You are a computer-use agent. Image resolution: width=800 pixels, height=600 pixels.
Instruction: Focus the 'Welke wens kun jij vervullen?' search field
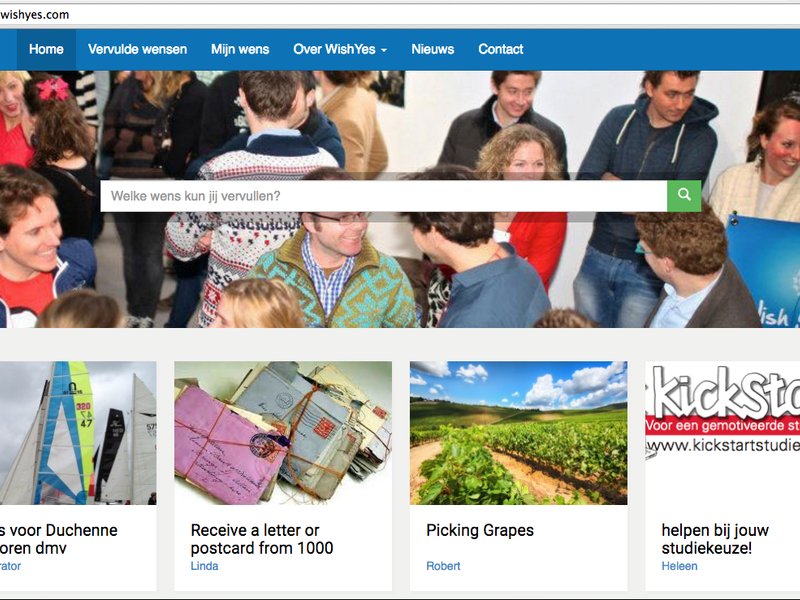point(384,196)
